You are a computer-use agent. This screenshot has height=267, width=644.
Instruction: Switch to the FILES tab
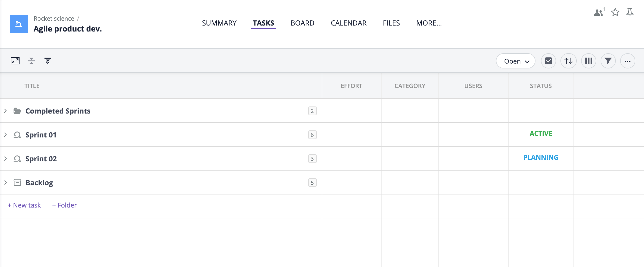391,23
